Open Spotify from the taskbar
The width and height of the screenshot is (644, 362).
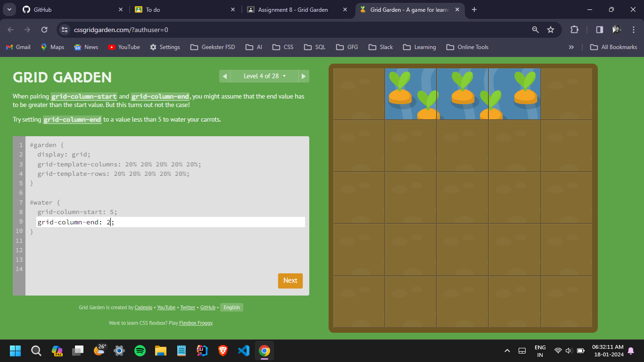click(x=140, y=351)
